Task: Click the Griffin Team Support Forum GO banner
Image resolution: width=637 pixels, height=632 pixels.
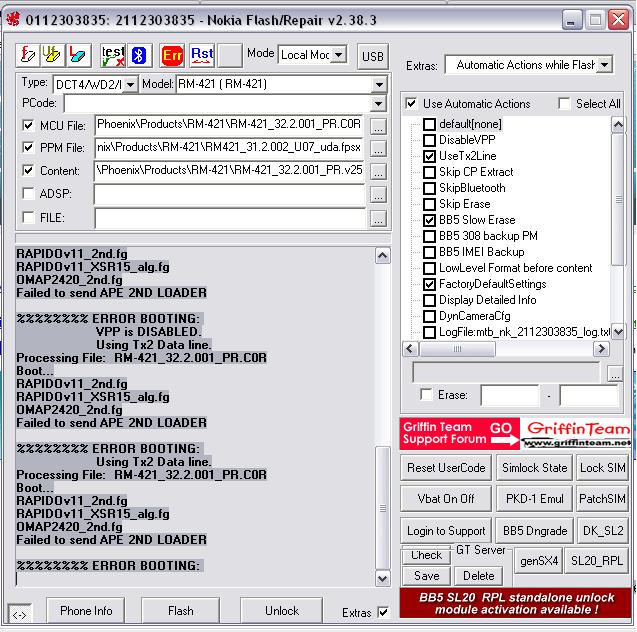Action: (x=459, y=433)
